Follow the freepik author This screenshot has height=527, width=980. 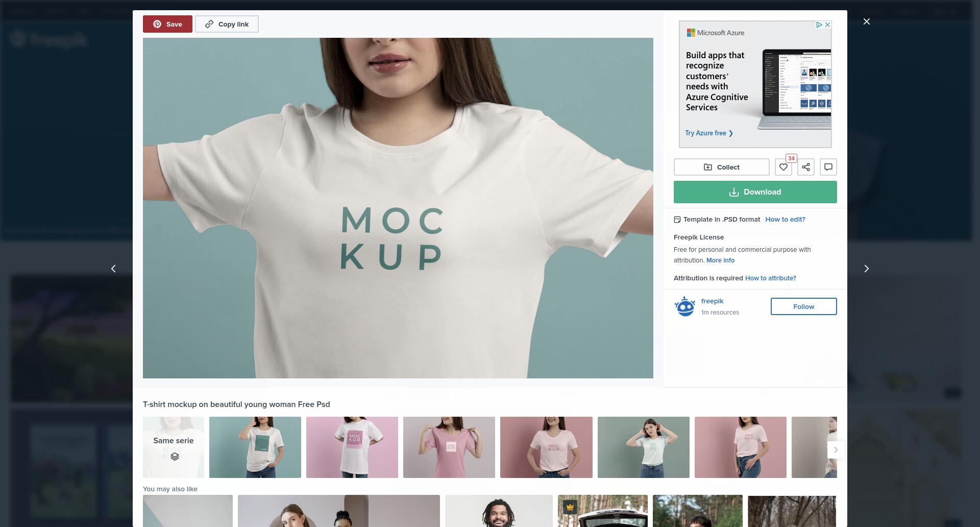click(x=803, y=306)
